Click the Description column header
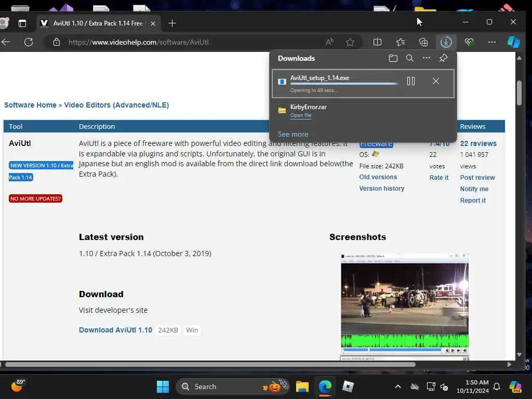The width and height of the screenshot is (532, 399). coord(97,127)
